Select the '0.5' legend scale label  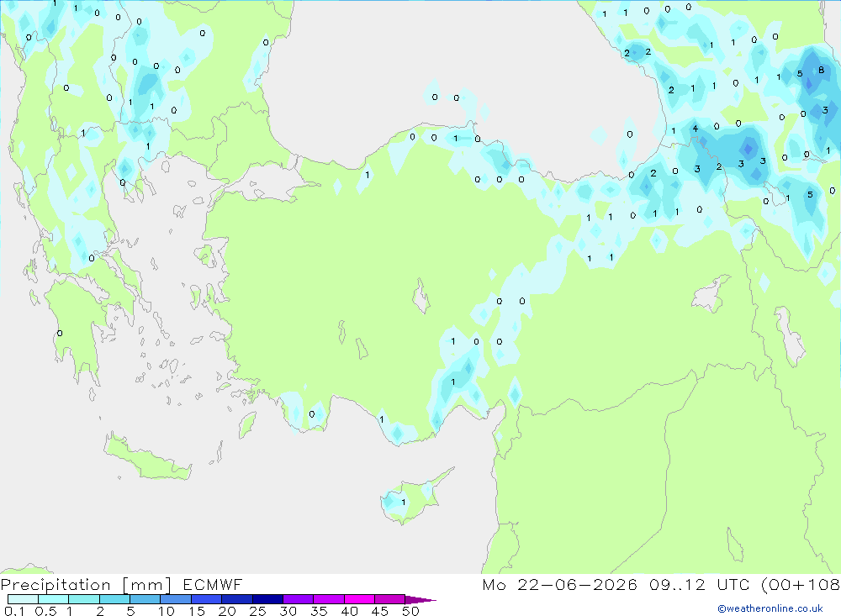[x=45, y=611]
